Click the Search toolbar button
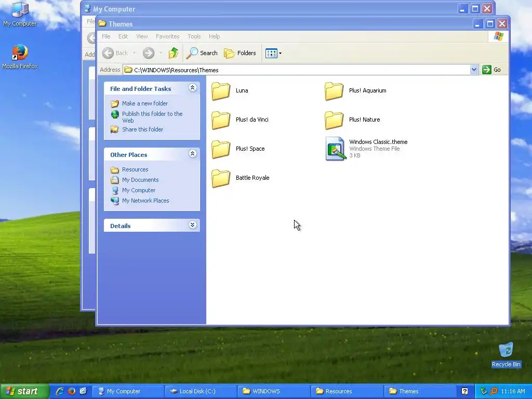 coord(202,53)
